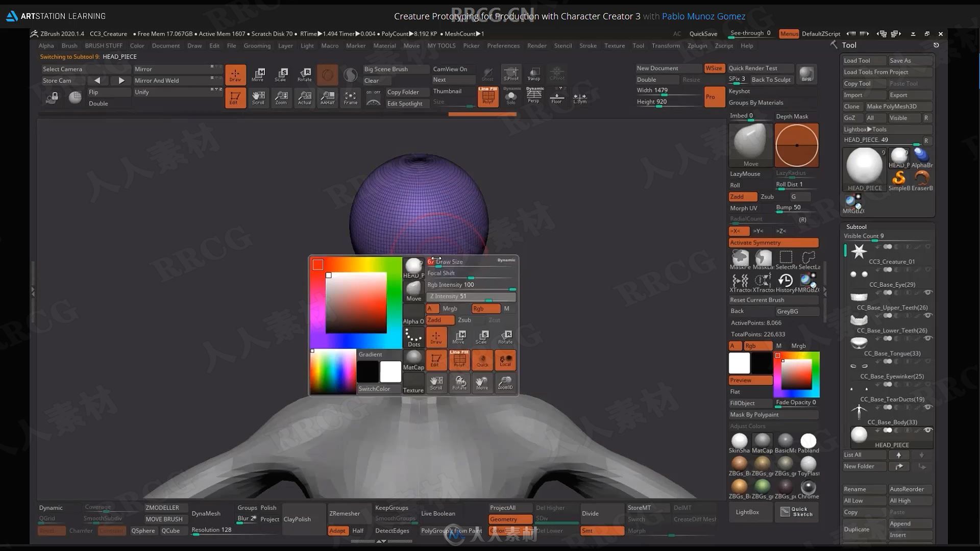Open the Preferences menu

(x=503, y=45)
